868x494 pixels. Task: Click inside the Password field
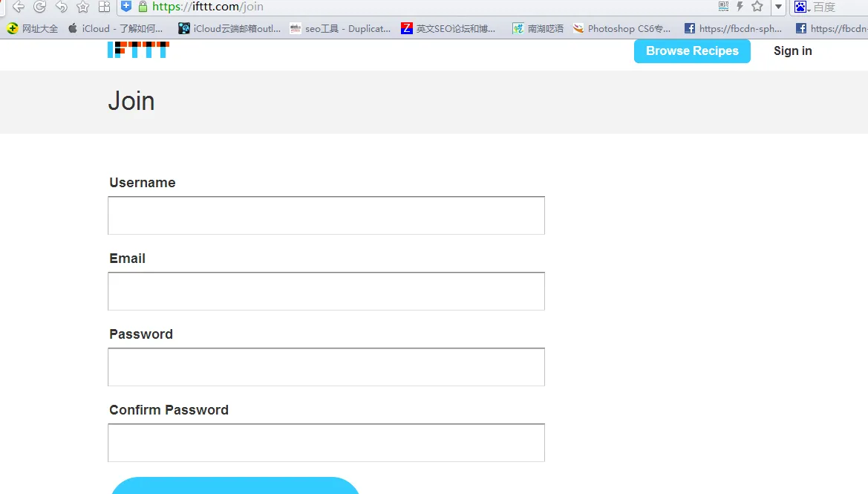326,367
